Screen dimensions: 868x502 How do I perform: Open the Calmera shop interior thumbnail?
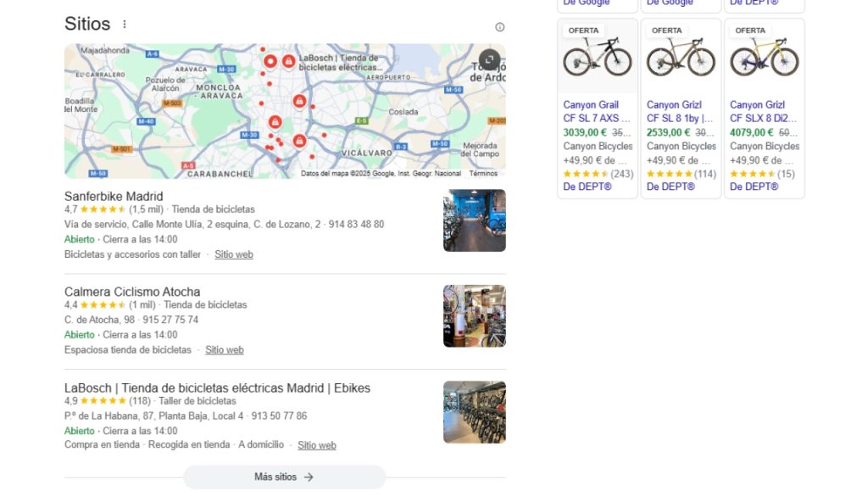click(x=474, y=315)
